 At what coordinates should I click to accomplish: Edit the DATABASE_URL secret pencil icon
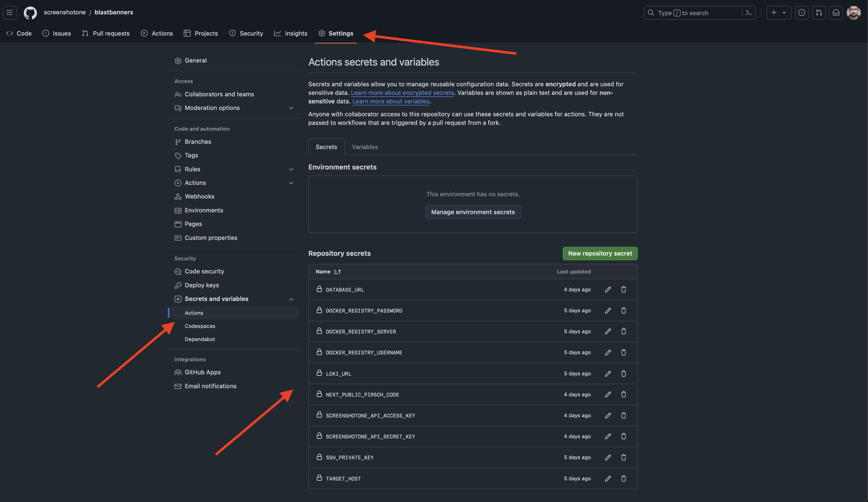click(x=608, y=290)
